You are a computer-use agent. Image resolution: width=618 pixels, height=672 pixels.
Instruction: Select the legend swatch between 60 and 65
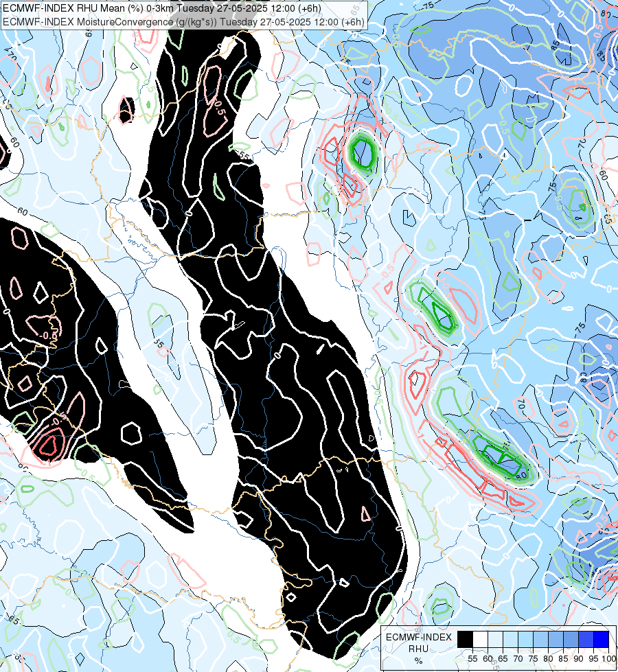point(495,640)
